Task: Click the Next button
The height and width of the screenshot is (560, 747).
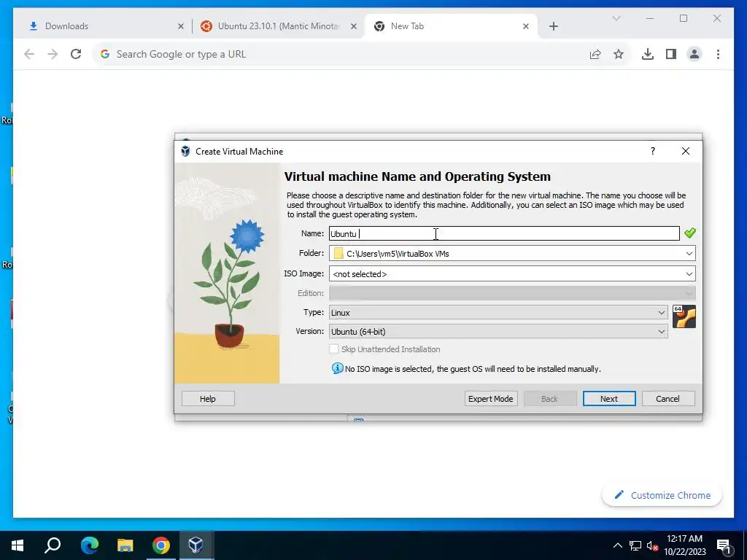Action: tap(609, 399)
